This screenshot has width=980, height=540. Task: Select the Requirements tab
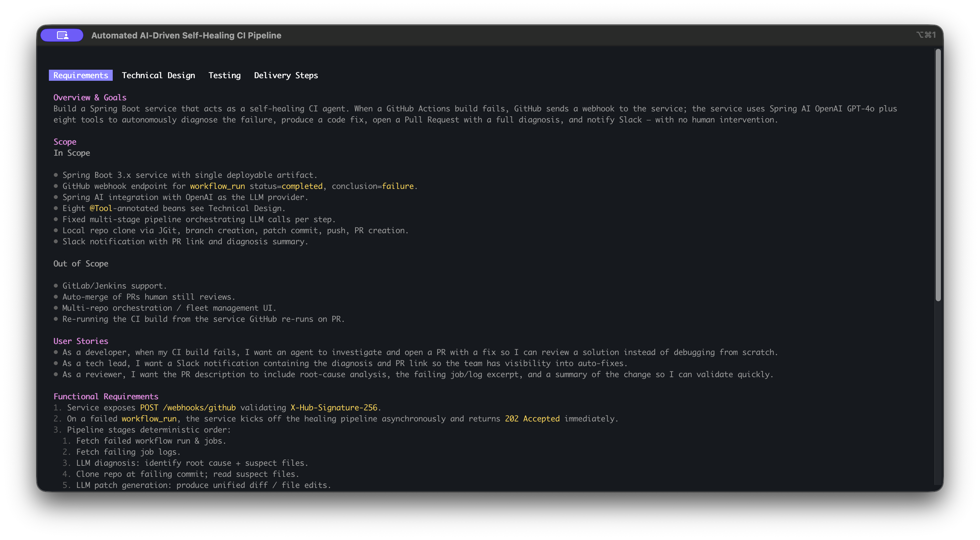[x=81, y=75]
